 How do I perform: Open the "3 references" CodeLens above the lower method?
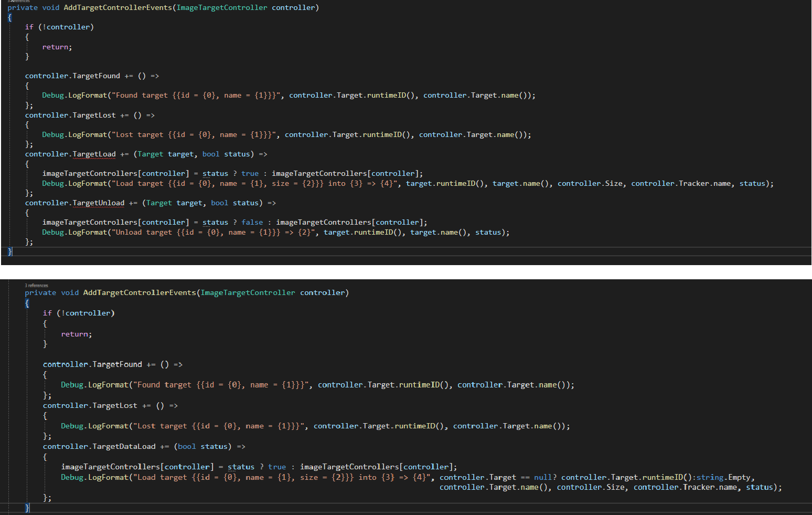(x=36, y=286)
